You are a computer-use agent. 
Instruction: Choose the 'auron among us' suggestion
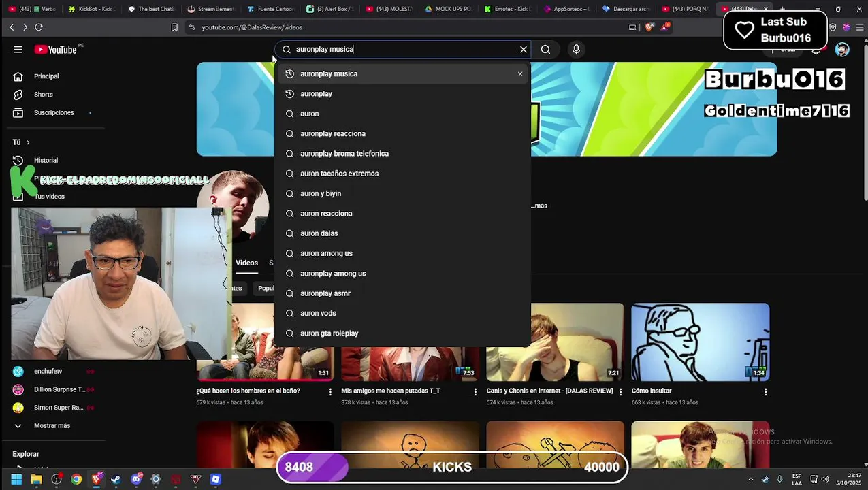coord(402,253)
